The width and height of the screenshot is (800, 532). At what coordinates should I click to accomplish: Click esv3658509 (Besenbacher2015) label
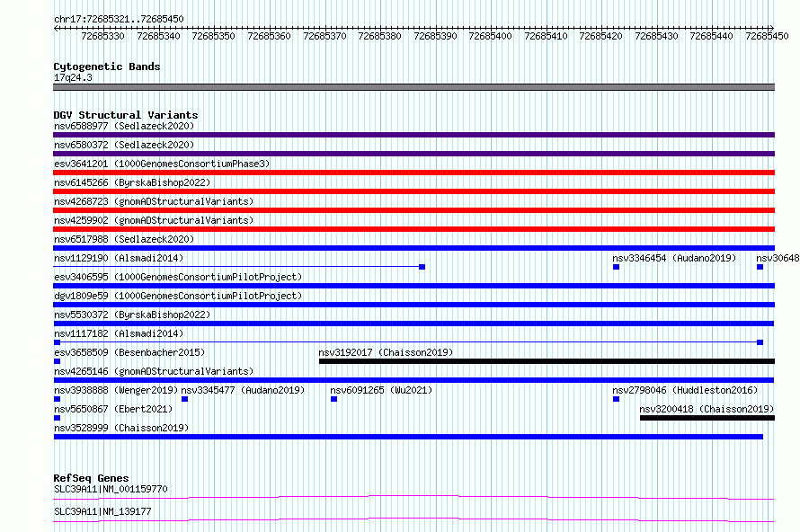(129, 352)
